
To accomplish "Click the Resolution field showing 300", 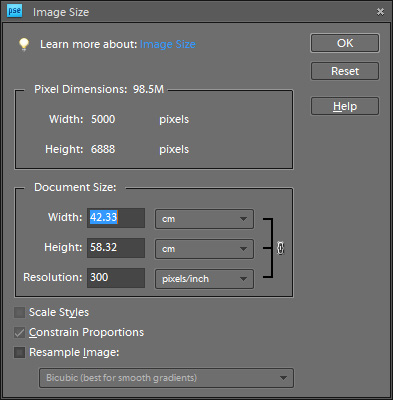I will click(116, 278).
